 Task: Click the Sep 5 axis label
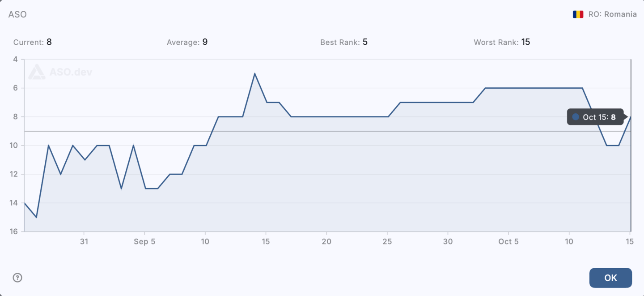tap(144, 241)
